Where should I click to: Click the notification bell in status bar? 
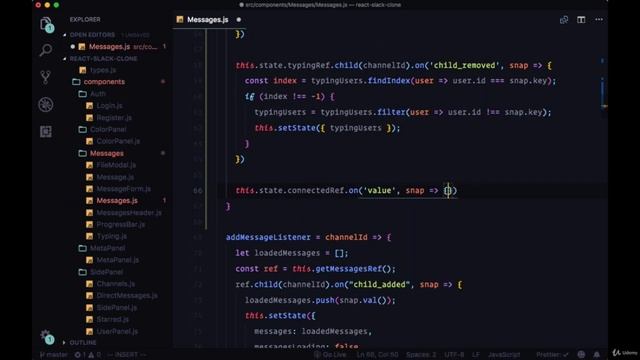click(597, 355)
